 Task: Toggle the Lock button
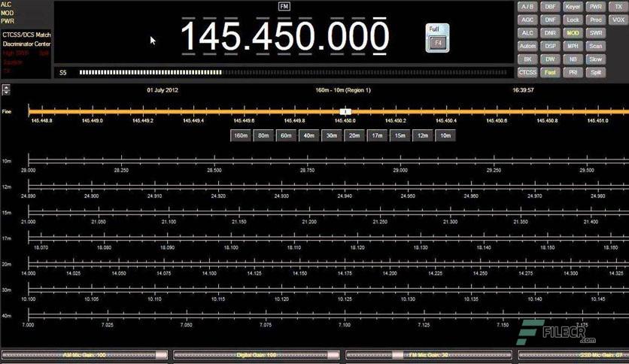pos(573,20)
